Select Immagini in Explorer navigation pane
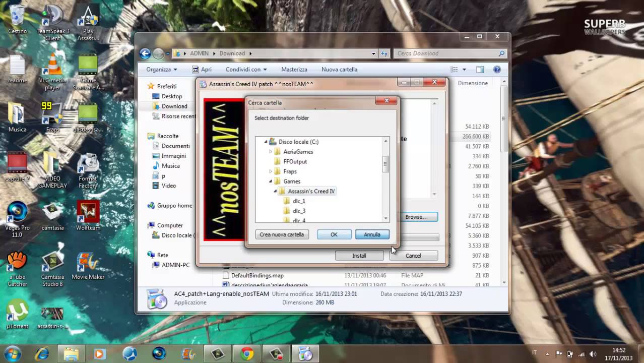This screenshot has height=363, width=644. coord(174,156)
